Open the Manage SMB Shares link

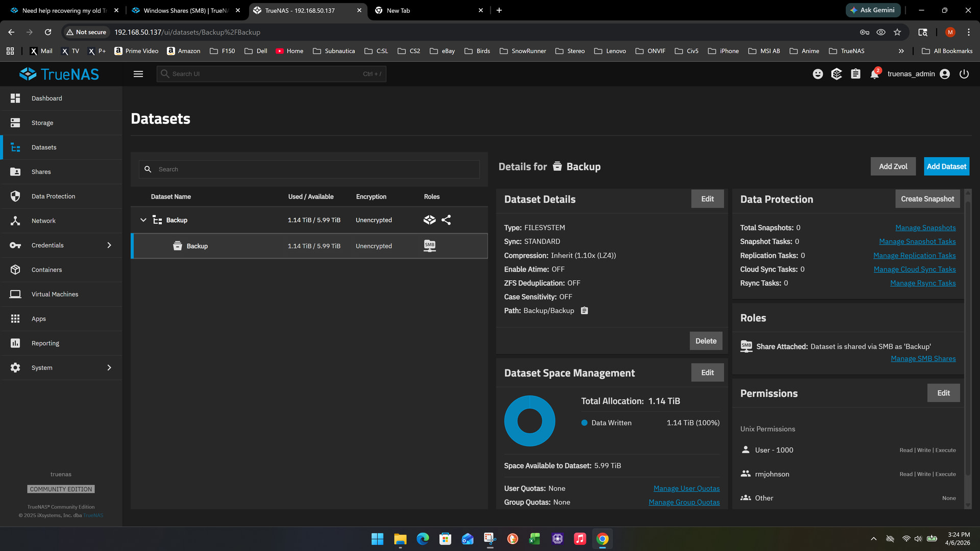click(923, 359)
